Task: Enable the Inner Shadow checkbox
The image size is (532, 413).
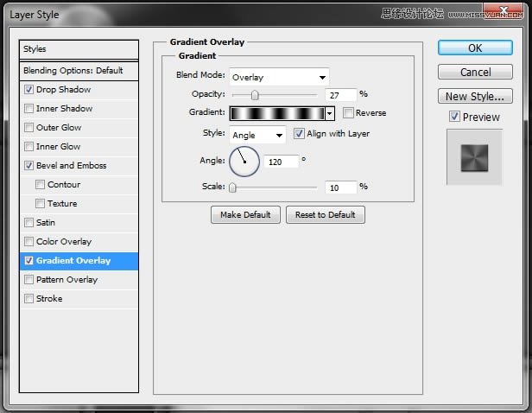Action: [28, 109]
